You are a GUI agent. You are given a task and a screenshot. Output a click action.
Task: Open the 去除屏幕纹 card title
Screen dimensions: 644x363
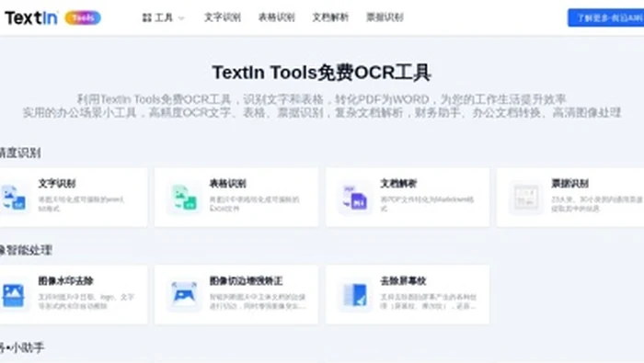[x=403, y=280]
